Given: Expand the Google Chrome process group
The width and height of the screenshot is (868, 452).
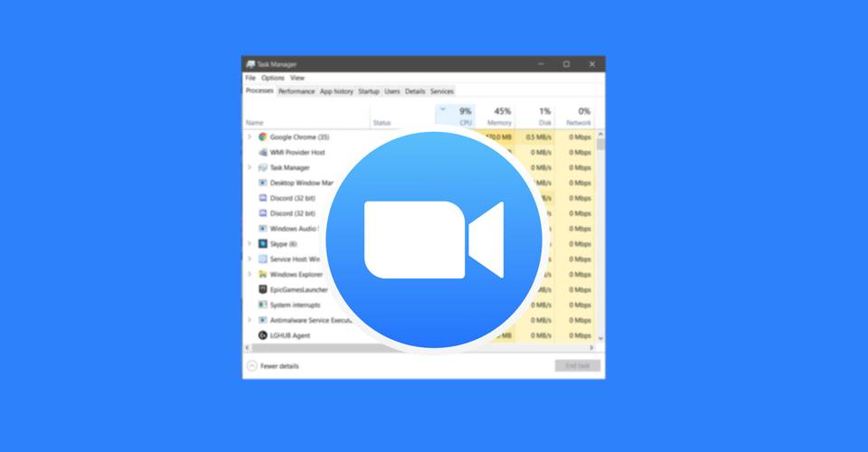Looking at the screenshot, I should pos(250,137).
